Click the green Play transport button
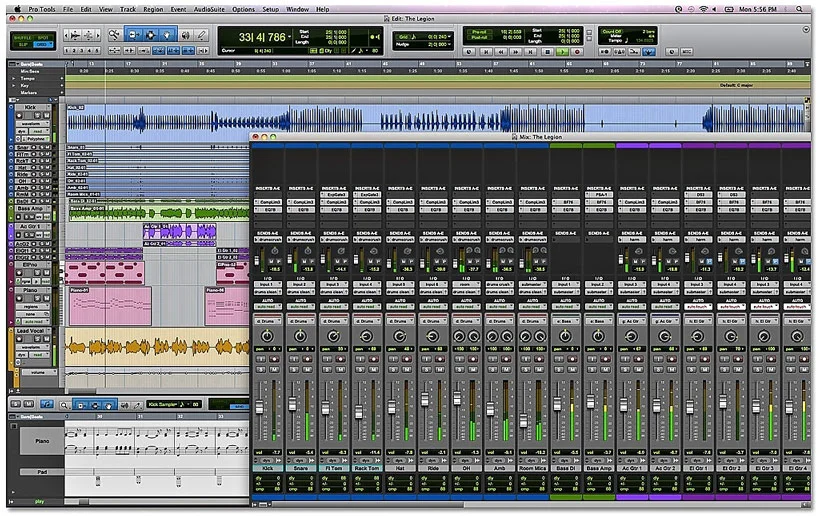 point(562,52)
